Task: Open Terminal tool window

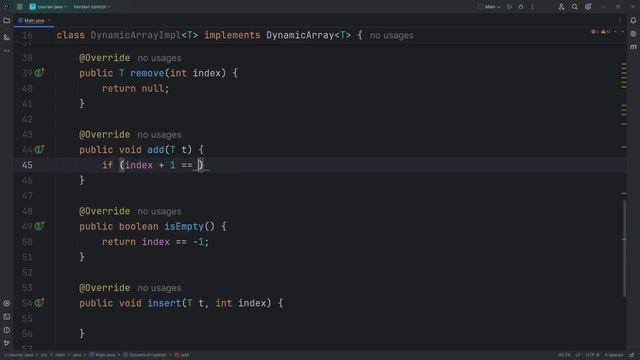Action: 7,317
